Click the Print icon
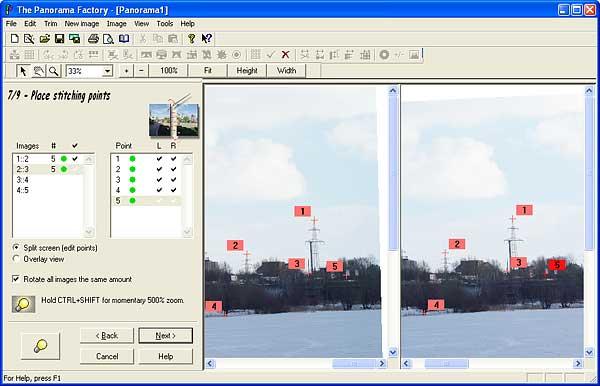 [93, 39]
